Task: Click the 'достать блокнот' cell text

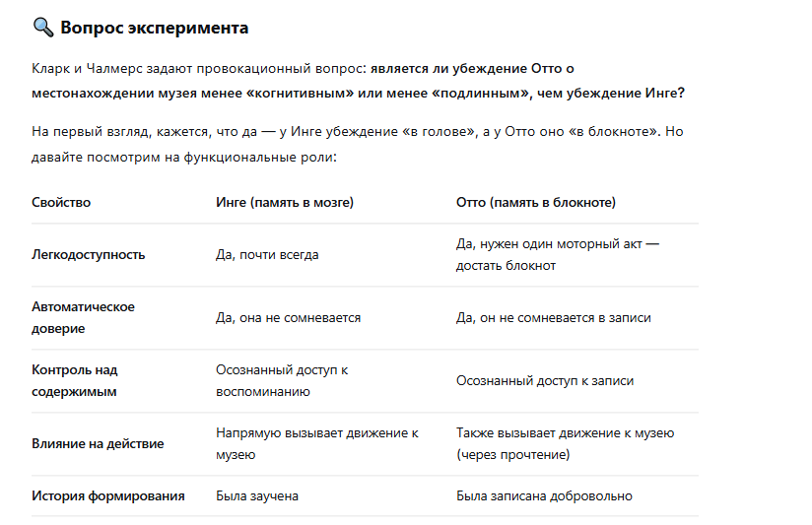Action: [506, 266]
